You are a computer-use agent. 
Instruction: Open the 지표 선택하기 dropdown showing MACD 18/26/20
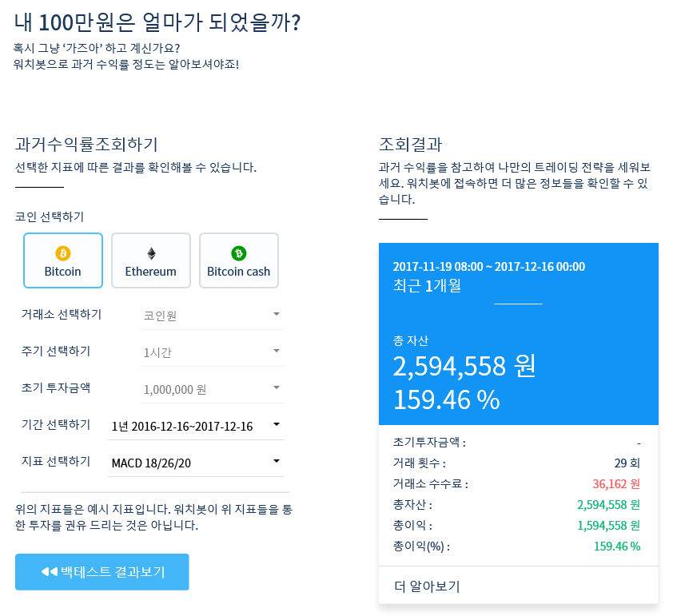[x=196, y=463]
